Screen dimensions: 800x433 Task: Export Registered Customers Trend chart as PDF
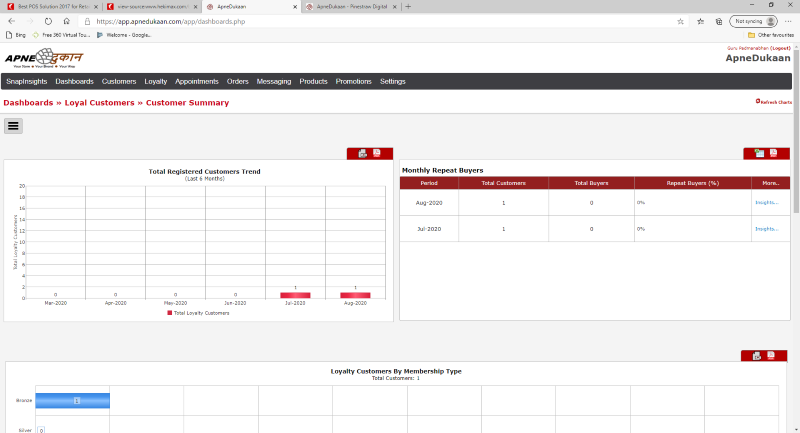point(377,153)
